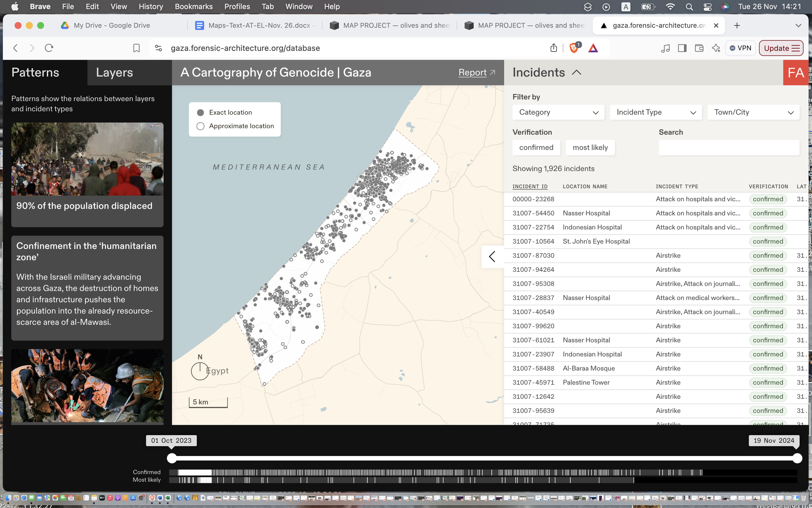Open the Category filter dropdown
The width and height of the screenshot is (812, 508).
[x=558, y=112]
